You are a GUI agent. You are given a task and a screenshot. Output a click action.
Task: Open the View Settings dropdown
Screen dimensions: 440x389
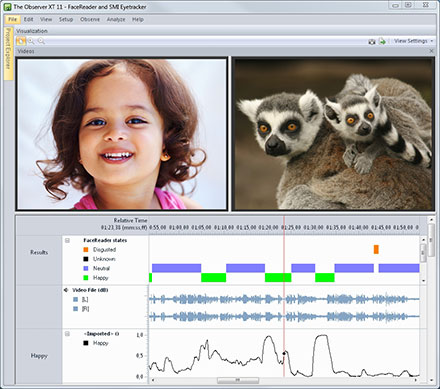click(x=413, y=41)
